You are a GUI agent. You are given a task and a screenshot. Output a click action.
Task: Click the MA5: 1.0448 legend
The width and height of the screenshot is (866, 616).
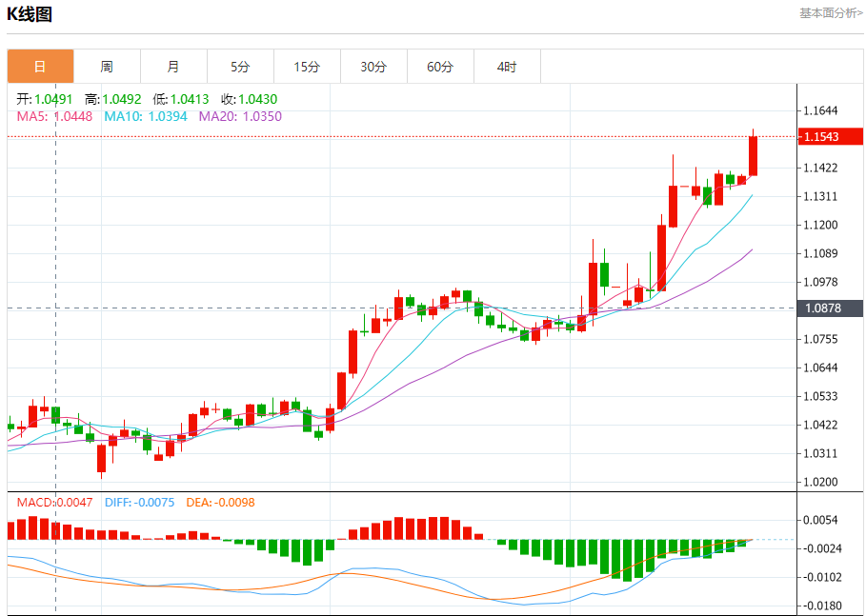(54, 116)
